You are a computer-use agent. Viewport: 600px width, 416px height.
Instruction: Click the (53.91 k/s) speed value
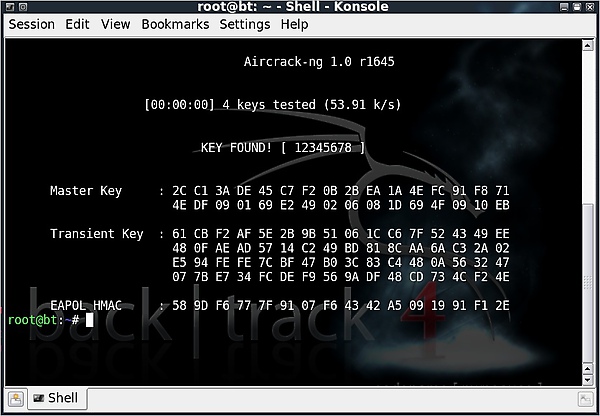pos(362,105)
